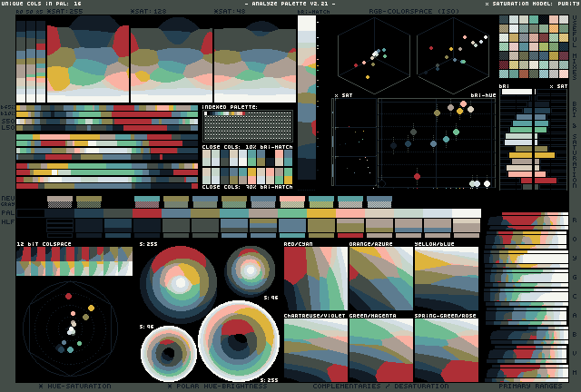581x392 pixels.
Task: Open the SPRING-GREEN/ROSE complementary map
Action: pyautogui.click(x=447, y=350)
